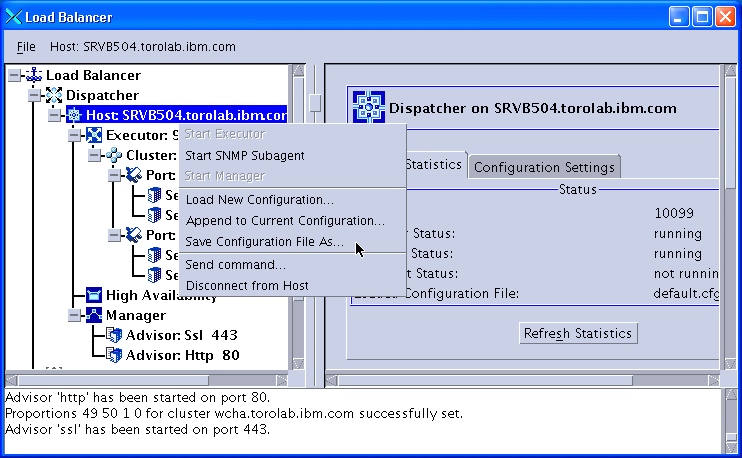Open the File menu
Screen dimensions: 742x458
click(26, 47)
